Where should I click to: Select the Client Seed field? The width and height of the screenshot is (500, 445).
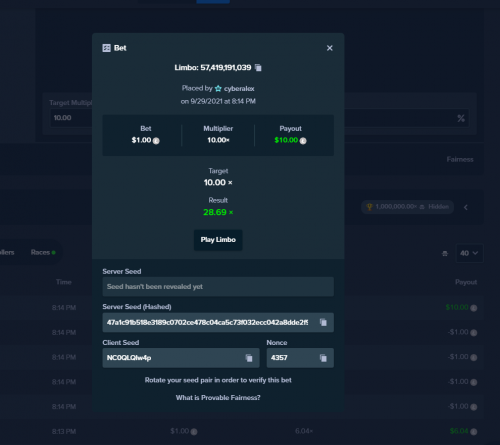click(x=181, y=358)
